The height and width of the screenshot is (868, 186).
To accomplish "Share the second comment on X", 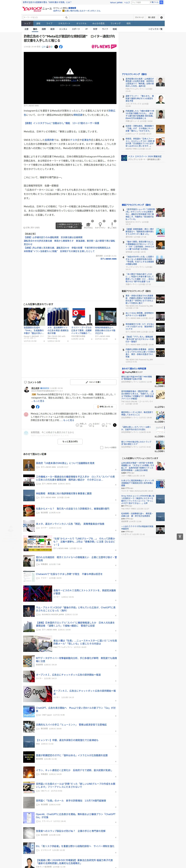I will point(114,425).
